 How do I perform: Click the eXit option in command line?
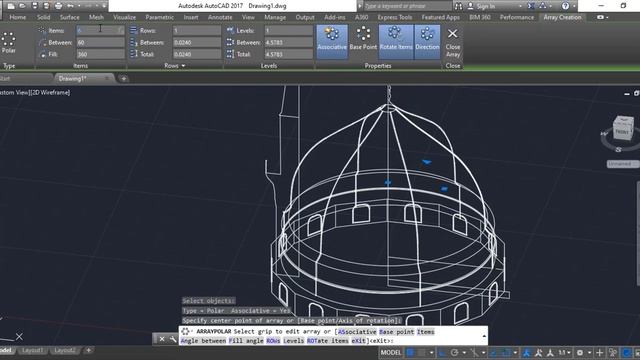tap(358, 340)
